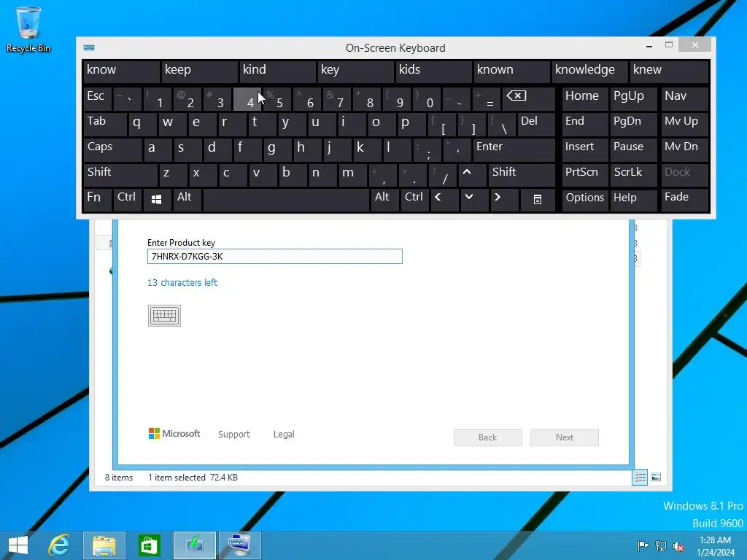The image size is (747, 560).
Task: Click the Back button in setup
Action: coord(488,437)
